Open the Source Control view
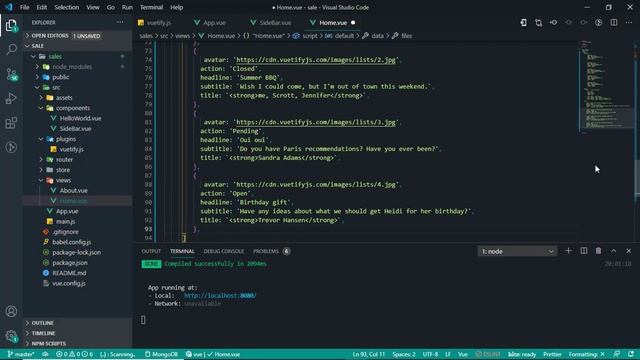640x360 pixels. click(11, 74)
